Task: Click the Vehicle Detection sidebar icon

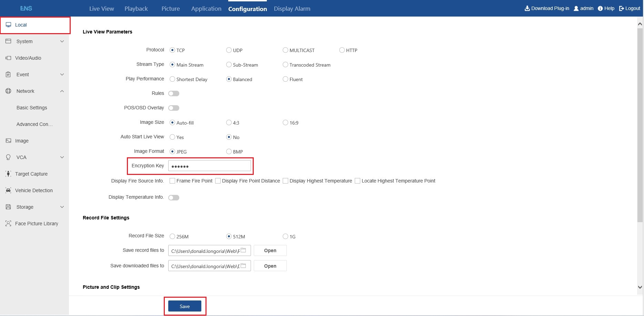Action: [8, 190]
